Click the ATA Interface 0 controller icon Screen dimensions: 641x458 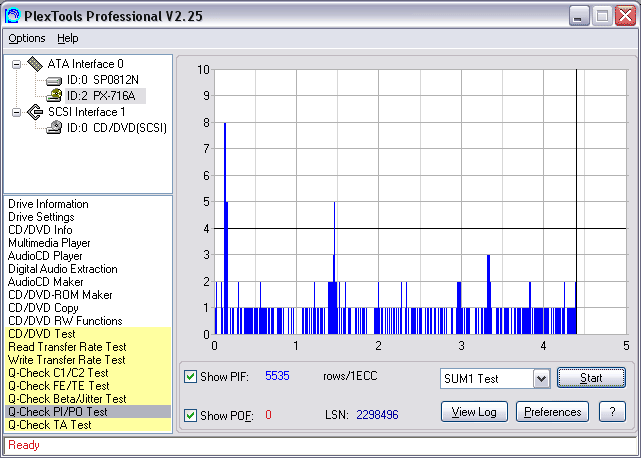35,64
